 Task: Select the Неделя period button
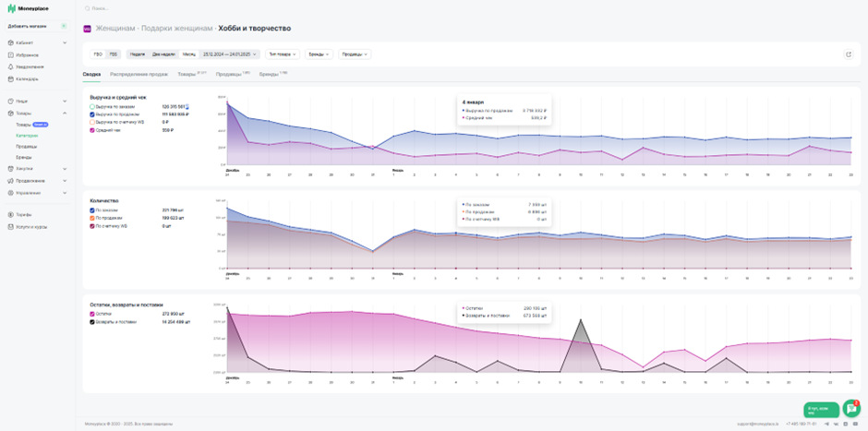click(139, 54)
